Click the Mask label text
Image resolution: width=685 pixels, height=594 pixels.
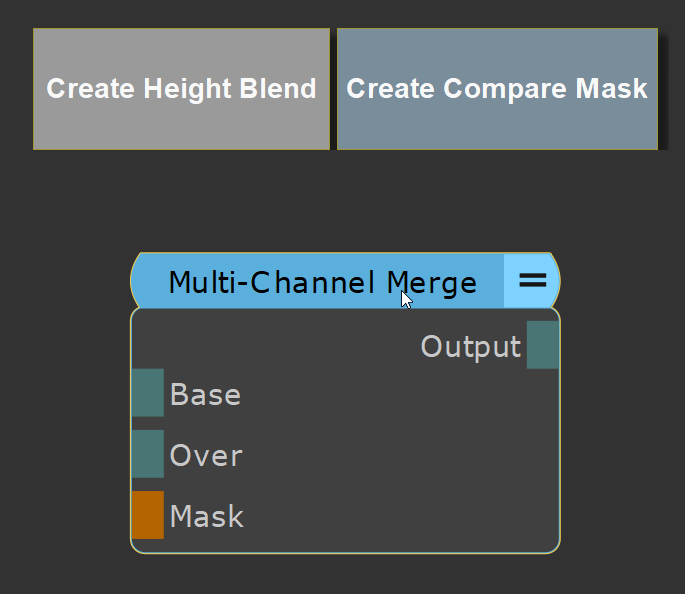(x=206, y=516)
